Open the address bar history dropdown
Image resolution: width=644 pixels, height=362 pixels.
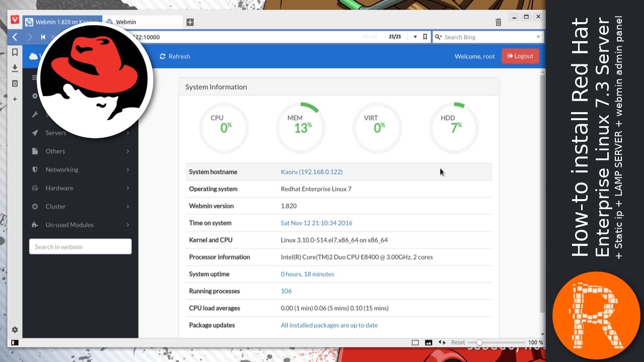tap(415, 37)
